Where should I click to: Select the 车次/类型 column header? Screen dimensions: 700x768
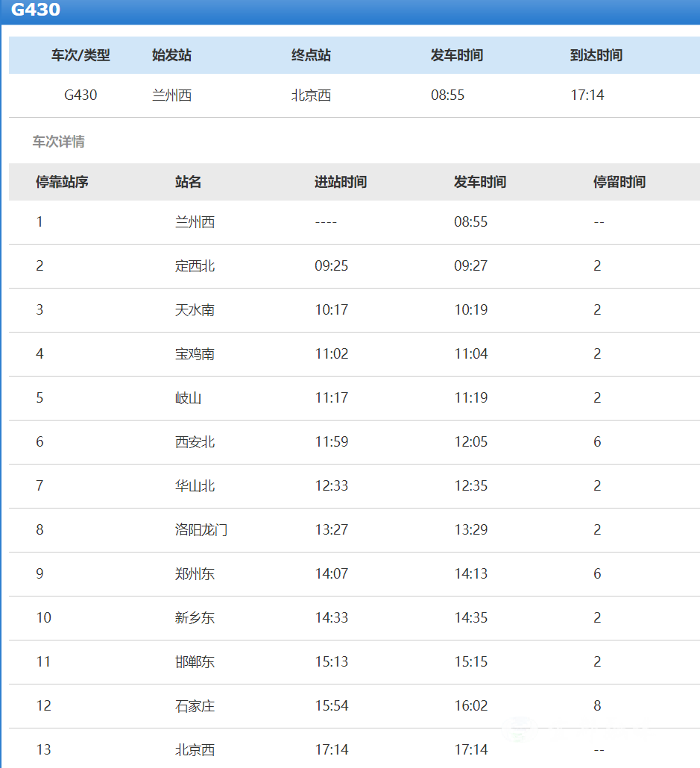(81, 55)
